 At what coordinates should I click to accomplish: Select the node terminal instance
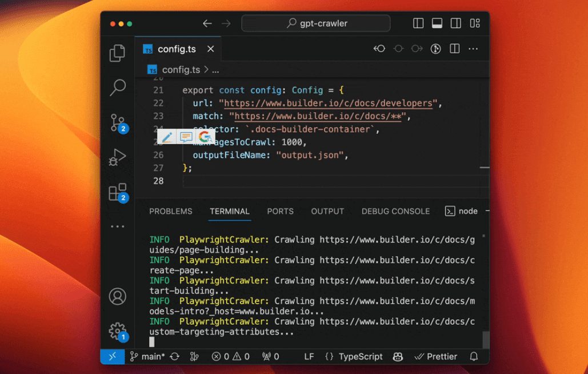point(461,211)
